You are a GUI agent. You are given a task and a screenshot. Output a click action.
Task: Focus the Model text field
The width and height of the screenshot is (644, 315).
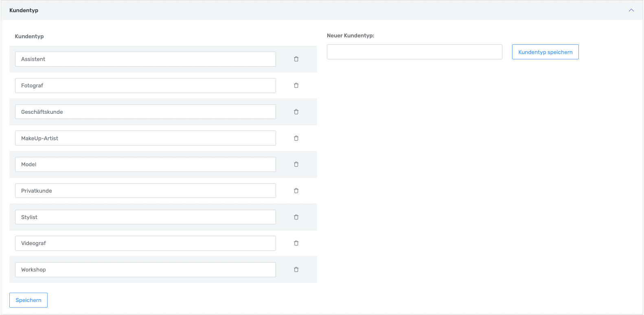[145, 164]
